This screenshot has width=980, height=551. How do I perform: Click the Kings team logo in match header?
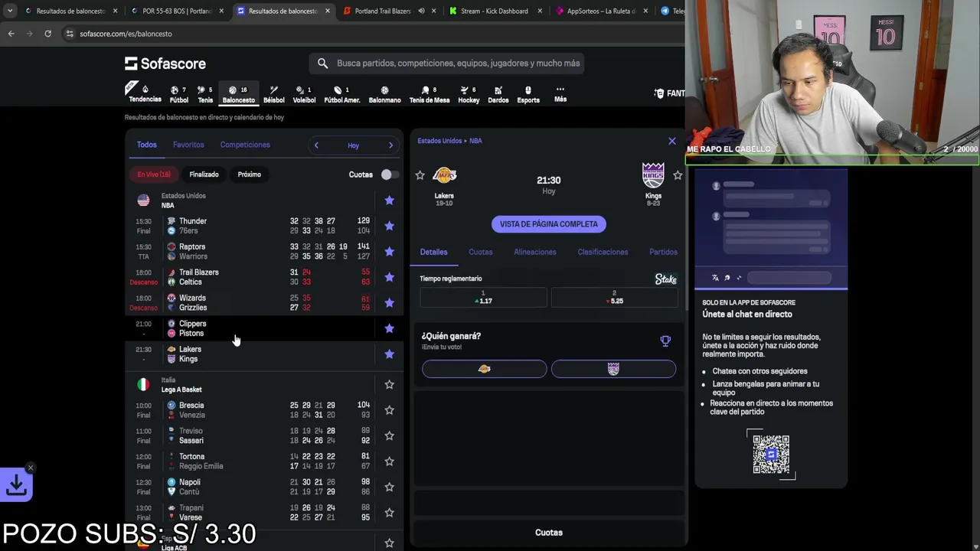653,175
